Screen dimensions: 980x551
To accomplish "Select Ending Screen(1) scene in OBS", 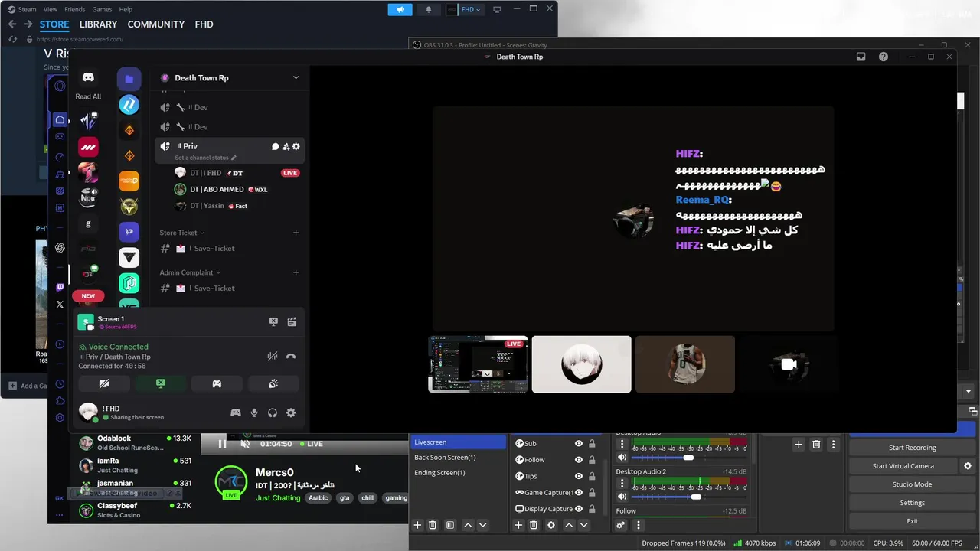I will click(458, 472).
